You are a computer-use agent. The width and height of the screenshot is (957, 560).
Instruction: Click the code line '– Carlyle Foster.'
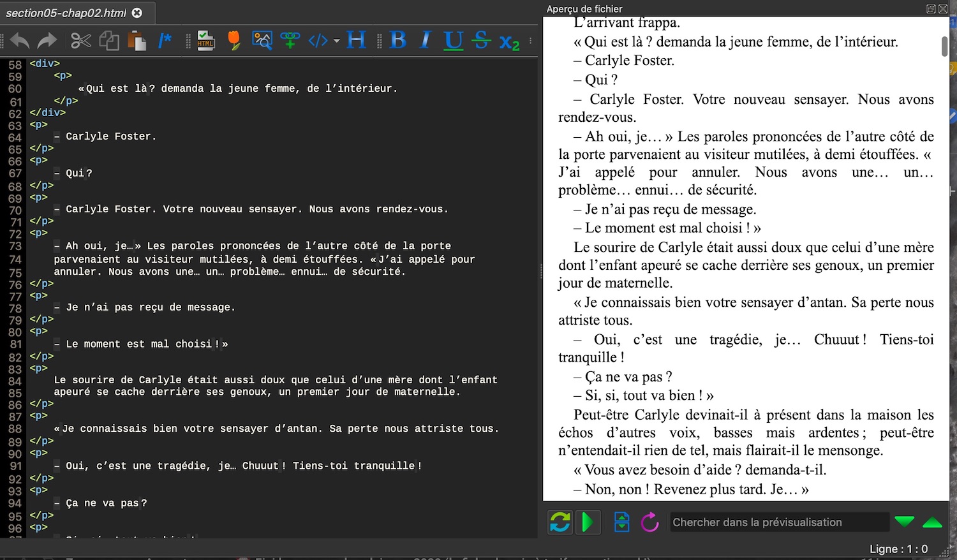pyautogui.click(x=105, y=136)
